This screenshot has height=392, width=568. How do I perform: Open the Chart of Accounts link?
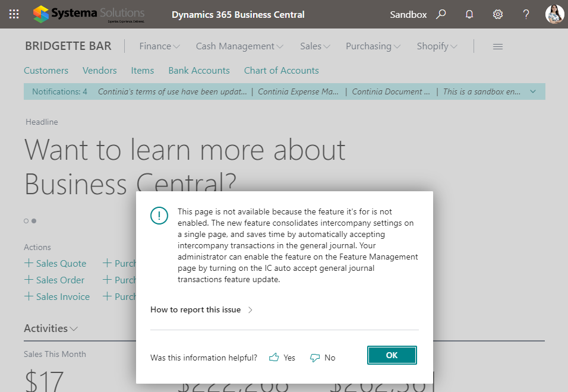tap(281, 70)
